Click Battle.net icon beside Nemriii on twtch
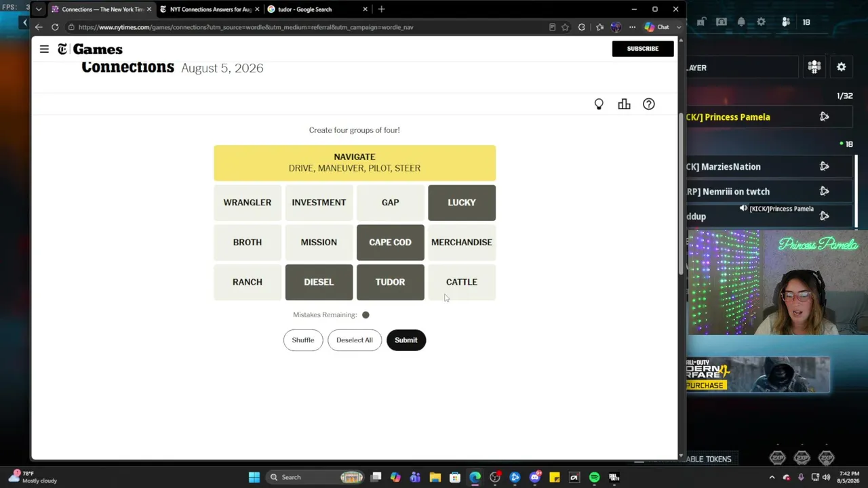This screenshot has height=488, width=868. pyautogui.click(x=825, y=192)
